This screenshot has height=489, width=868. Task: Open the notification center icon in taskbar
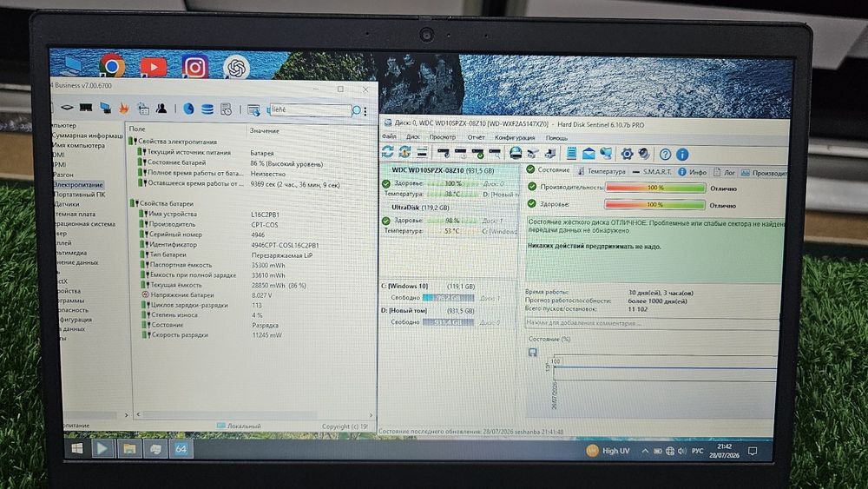(x=753, y=452)
